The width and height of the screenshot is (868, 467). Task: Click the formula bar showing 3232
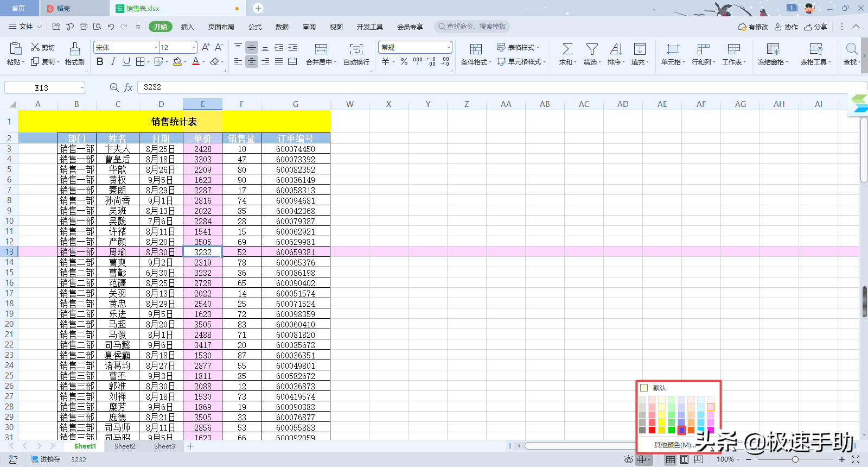[502, 87]
